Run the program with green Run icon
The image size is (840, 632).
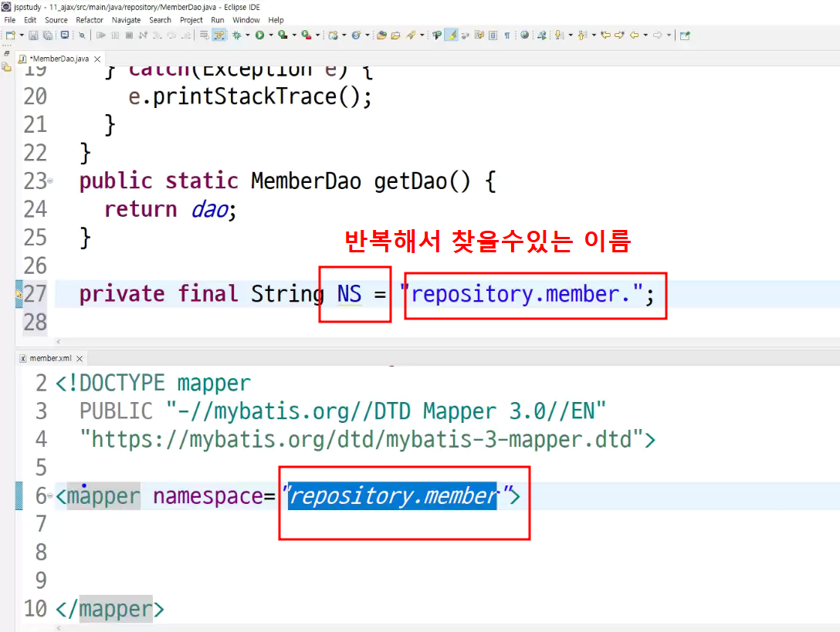[x=260, y=35]
